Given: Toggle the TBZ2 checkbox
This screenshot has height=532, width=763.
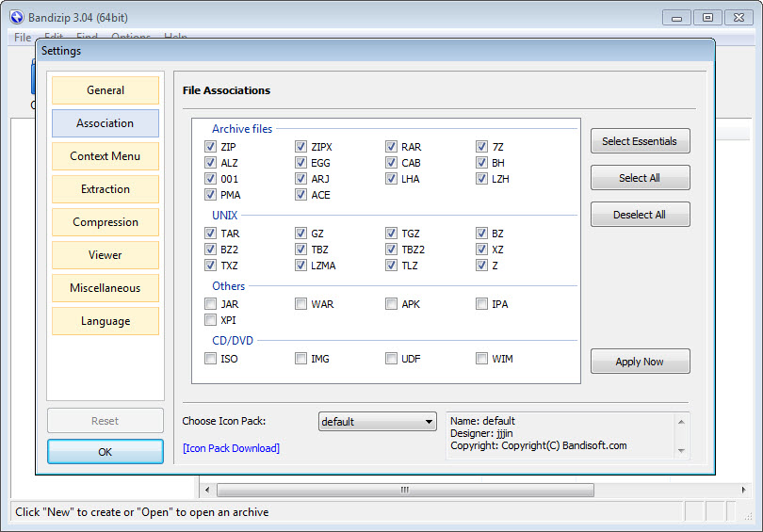Looking at the screenshot, I should pyautogui.click(x=391, y=249).
